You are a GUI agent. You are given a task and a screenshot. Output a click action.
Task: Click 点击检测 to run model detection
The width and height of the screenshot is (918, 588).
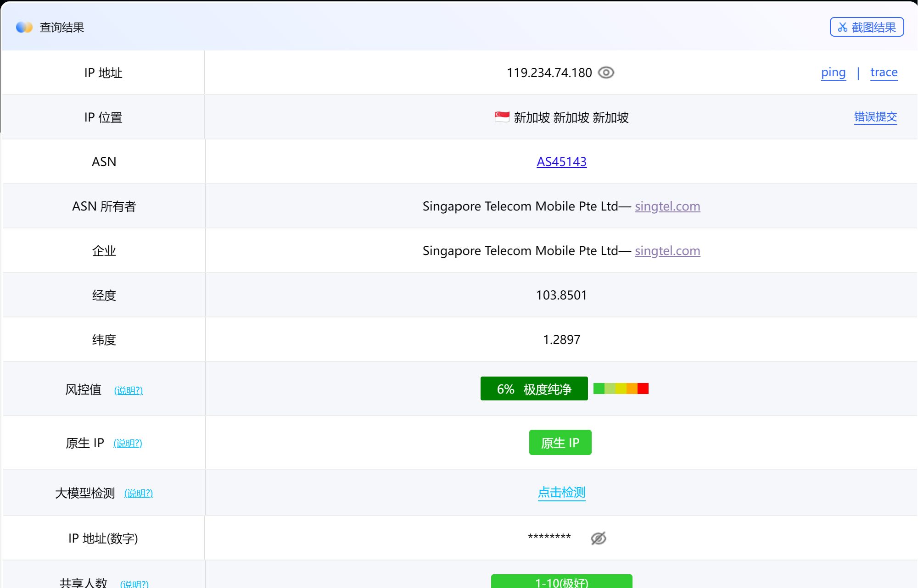[x=561, y=493]
